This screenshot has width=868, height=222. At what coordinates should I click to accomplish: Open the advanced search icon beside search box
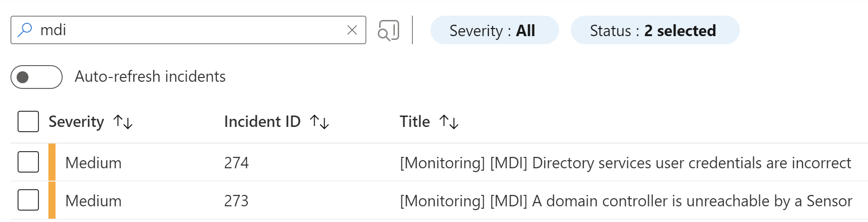[388, 30]
